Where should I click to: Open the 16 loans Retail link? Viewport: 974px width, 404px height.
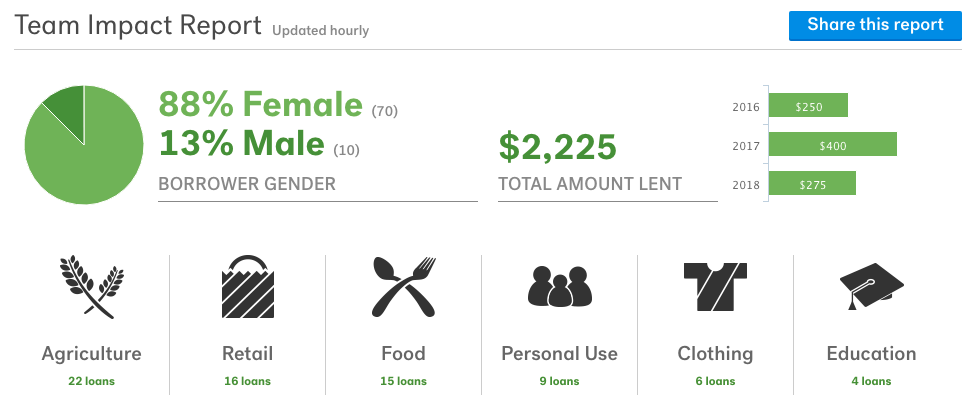[x=247, y=381]
